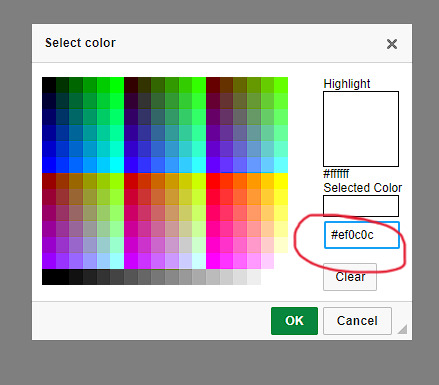Select the cyan swatch in the palette
Screen dimensions: 439x385
tap(117, 165)
